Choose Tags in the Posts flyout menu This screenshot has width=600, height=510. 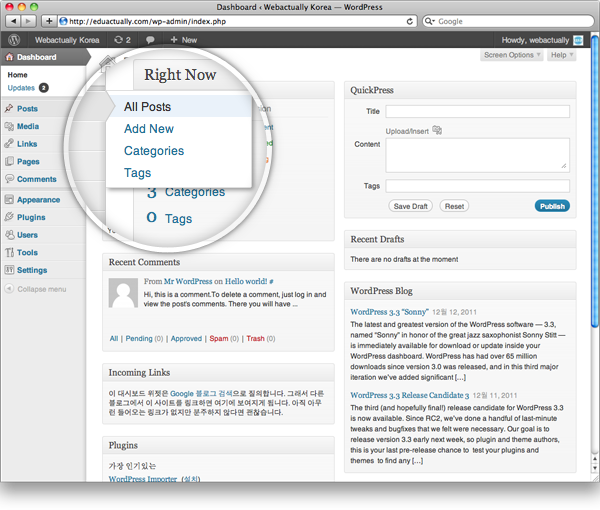(137, 173)
